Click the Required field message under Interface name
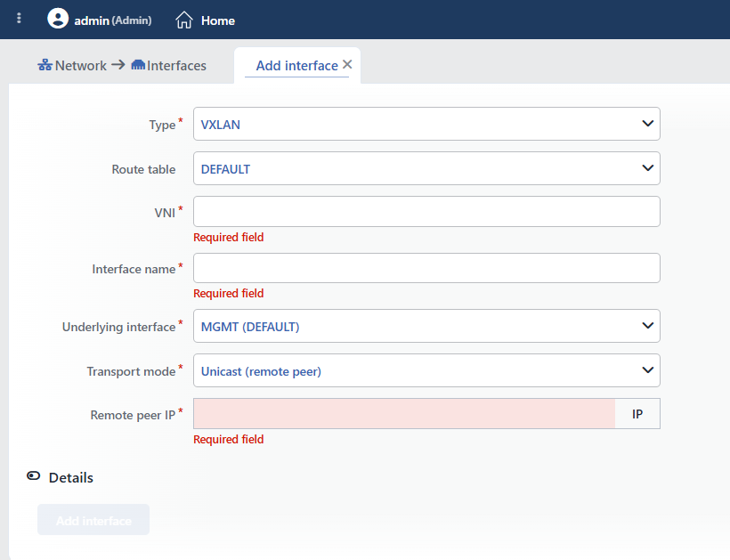The image size is (730, 560). 229,293
